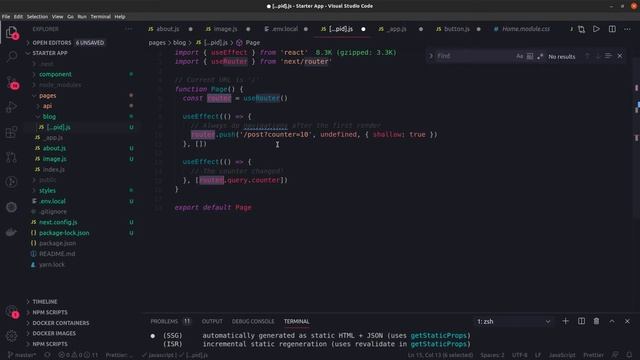Split the terminal panel
Viewport: 640px width, 360px height.
click(x=581, y=321)
